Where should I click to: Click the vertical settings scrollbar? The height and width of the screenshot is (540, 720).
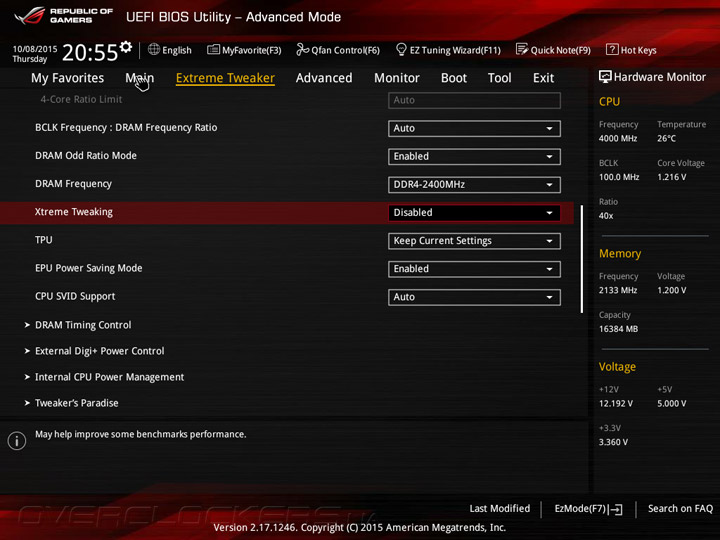pyautogui.click(x=582, y=259)
